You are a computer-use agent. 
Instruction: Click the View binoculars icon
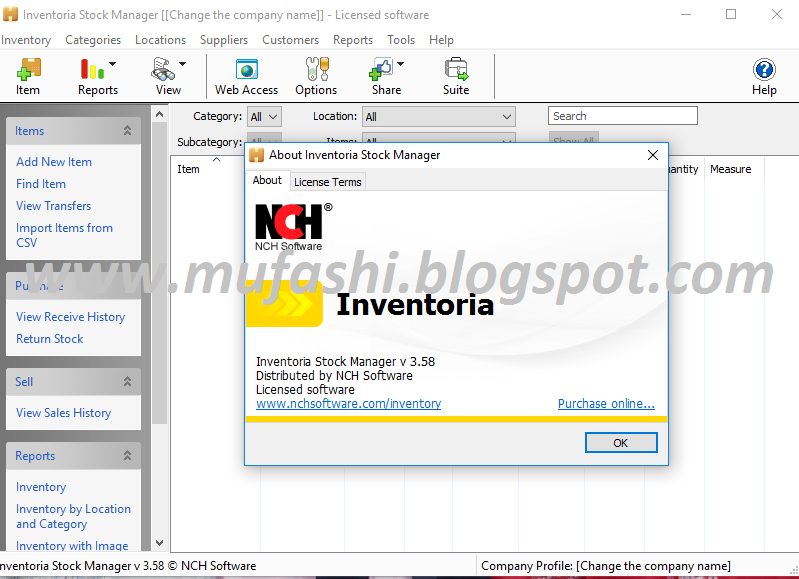pos(163,69)
